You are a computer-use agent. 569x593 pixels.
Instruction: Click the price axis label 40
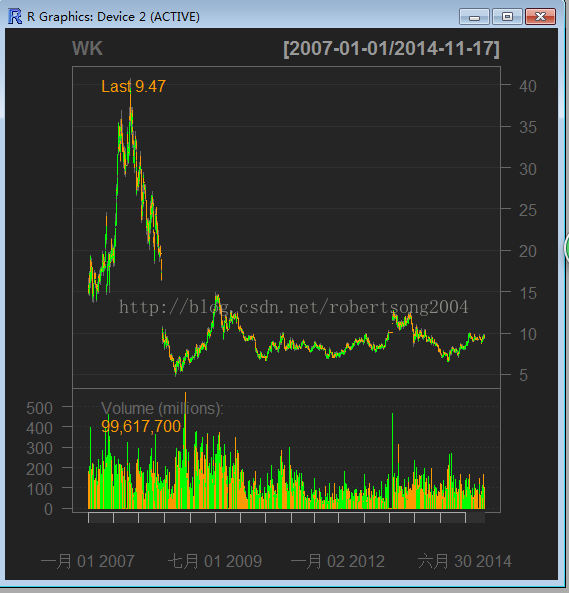click(x=527, y=87)
